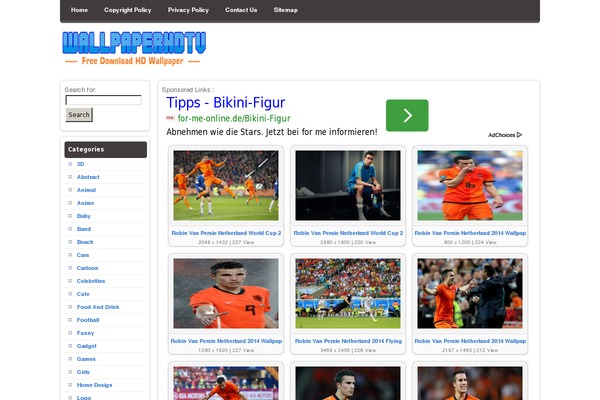Select the Baby category
Viewport: 600px width, 400px height.
tap(83, 216)
